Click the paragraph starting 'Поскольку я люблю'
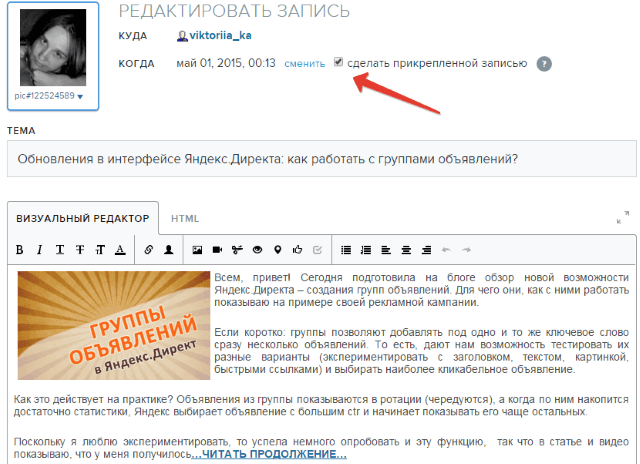The height and width of the screenshot is (464, 640). (x=321, y=448)
